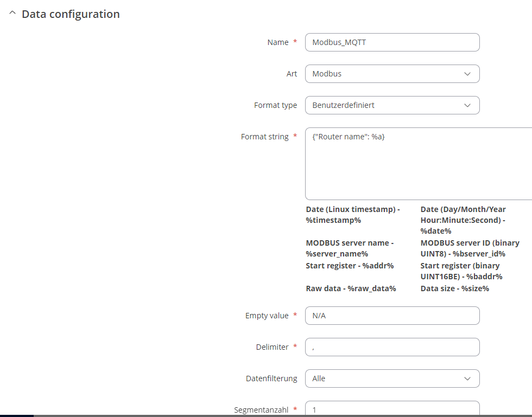The image size is (532, 417).
Task: Collapse the Data configuration section chevron
Action: click(x=12, y=13)
